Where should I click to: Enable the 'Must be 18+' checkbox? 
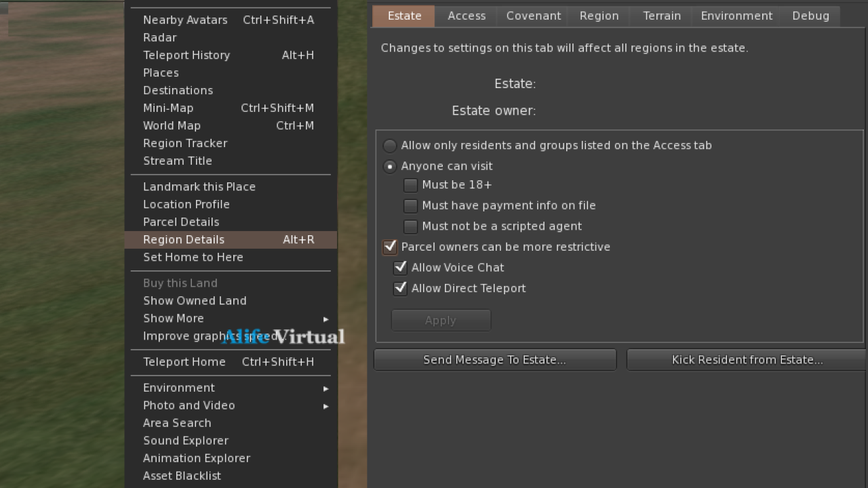tap(410, 185)
